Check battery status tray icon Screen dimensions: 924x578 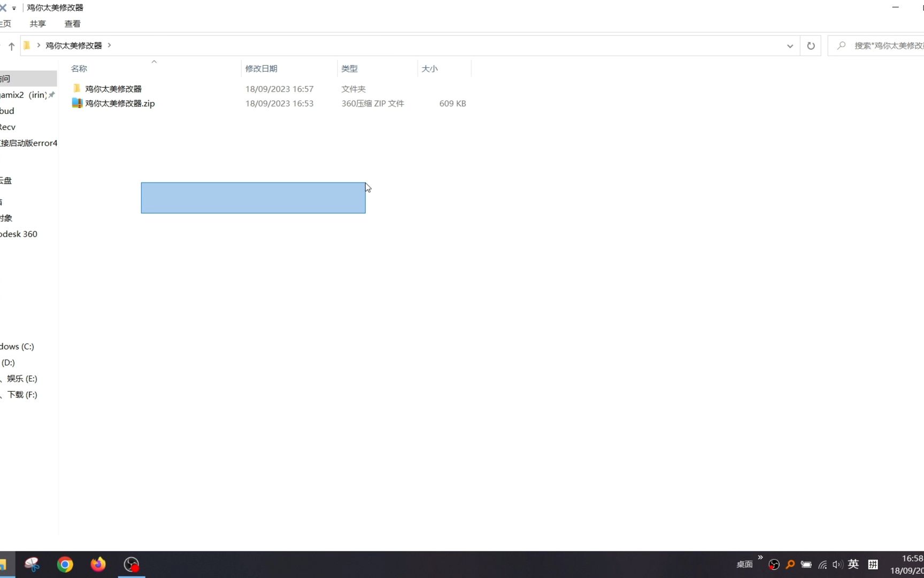pos(806,565)
